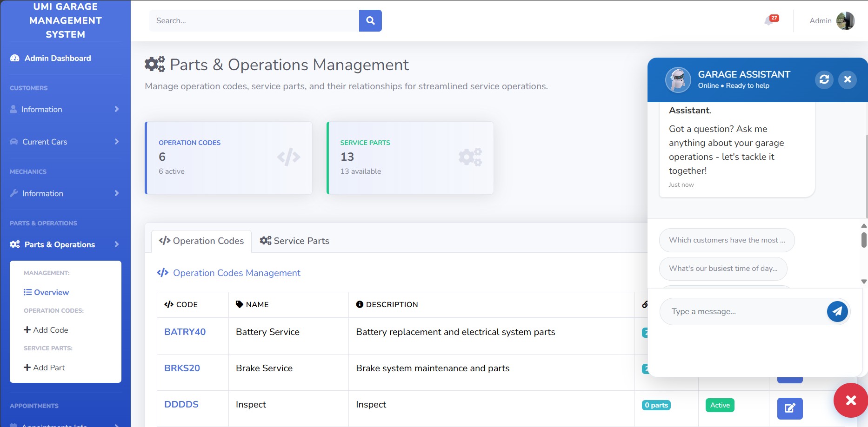This screenshot has width=868, height=427.
Task: Click the code icon in Operation Codes card
Action: pyautogui.click(x=288, y=157)
